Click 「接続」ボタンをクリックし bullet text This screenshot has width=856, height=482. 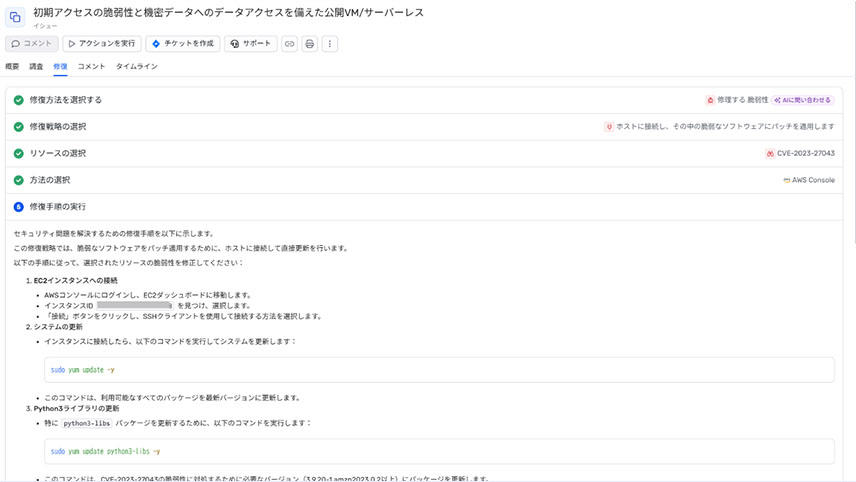click(183, 316)
